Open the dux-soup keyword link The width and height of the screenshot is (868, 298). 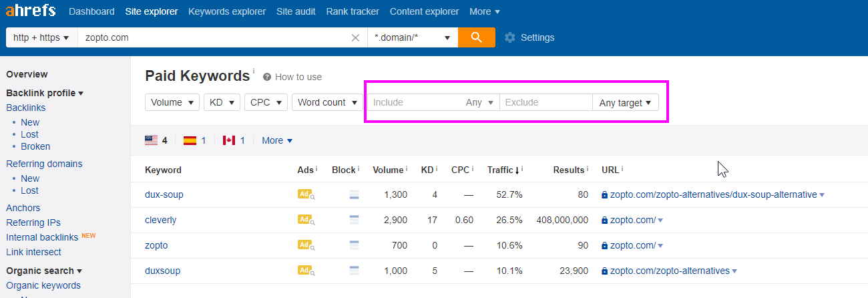pyautogui.click(x=164, y=194)
